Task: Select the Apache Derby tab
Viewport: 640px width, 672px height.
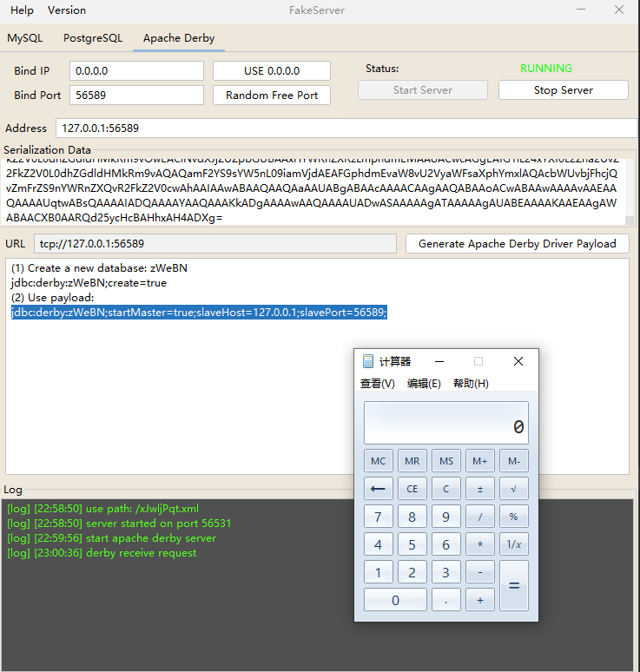Action: [179, 38]
